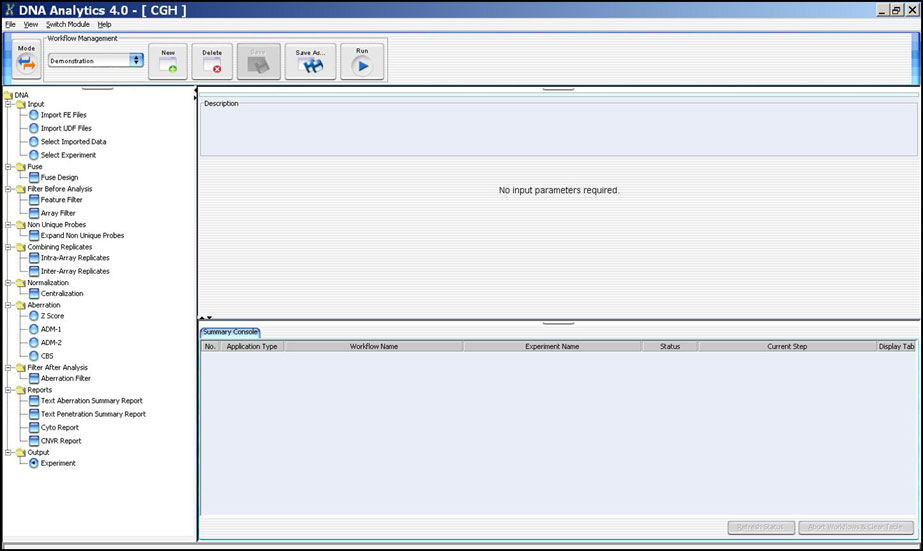This screenshot has height=551, width=923.
Task: Collapse the Combining Replicates node
Action: point(8,247)
